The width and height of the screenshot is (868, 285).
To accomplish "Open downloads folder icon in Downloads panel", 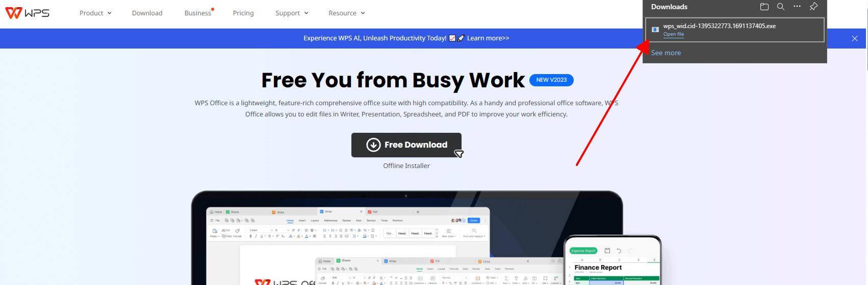I will 764,7.
